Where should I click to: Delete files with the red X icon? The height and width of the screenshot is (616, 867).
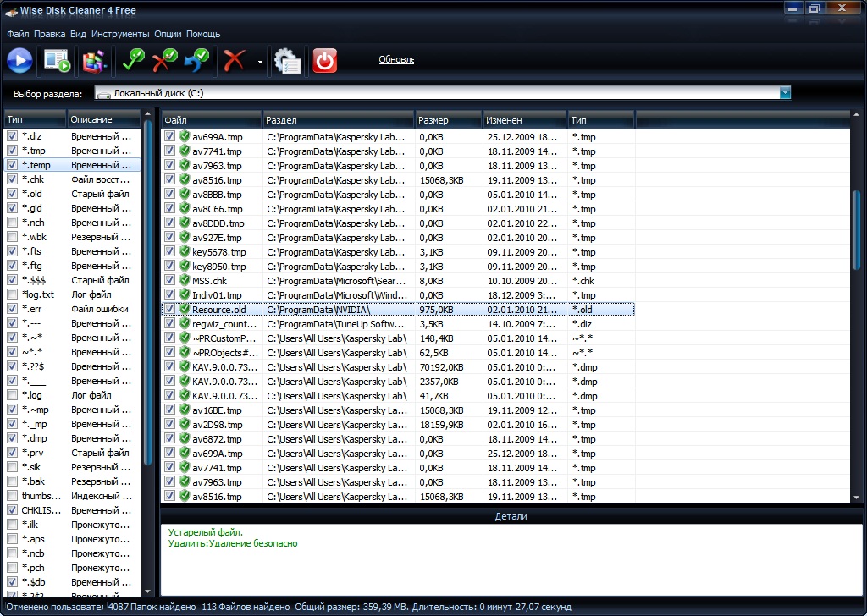(x=234, y=60)
